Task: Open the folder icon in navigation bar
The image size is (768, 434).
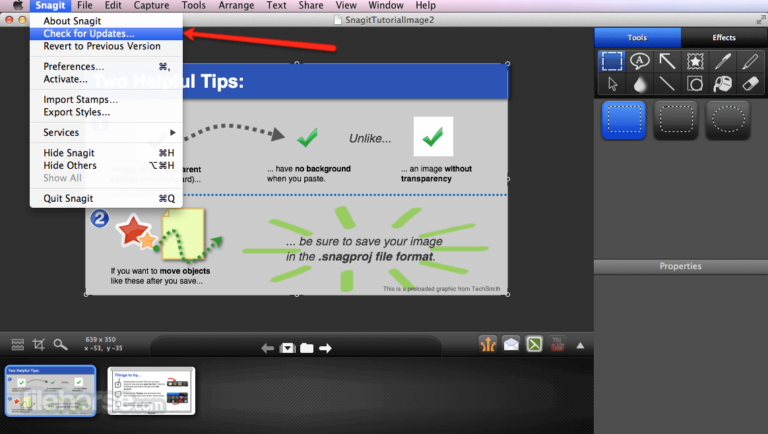Action: (307, 348)
